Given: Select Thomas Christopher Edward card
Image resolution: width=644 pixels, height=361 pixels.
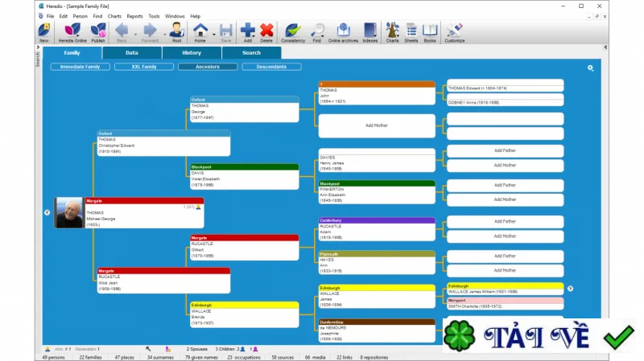Looking at the screenshot, I should (x=163, y=143).
